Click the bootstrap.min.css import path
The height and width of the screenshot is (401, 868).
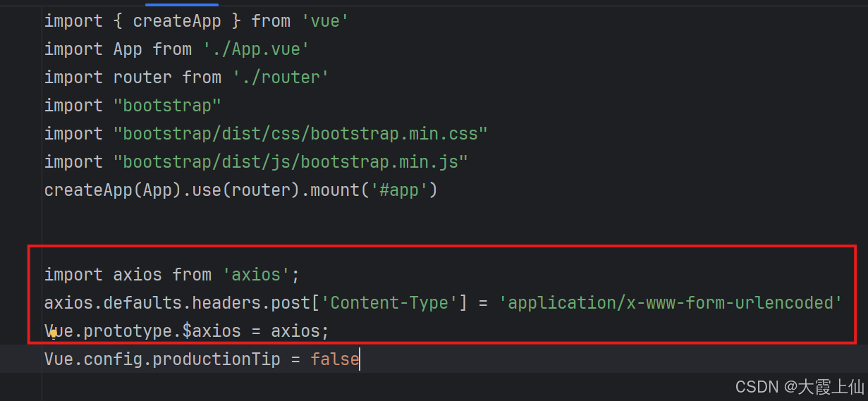point(300,134)
